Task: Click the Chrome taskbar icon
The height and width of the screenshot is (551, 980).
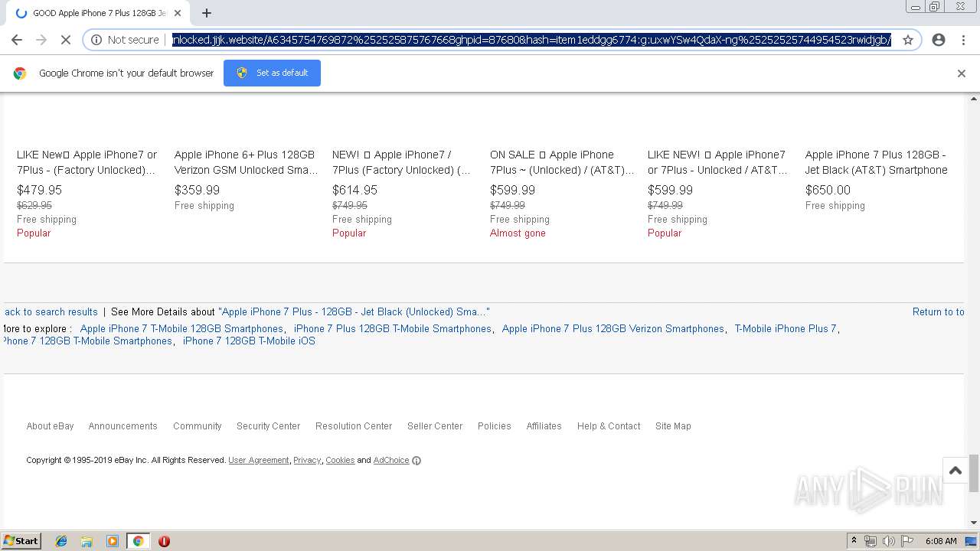Action: coord(138,541)
